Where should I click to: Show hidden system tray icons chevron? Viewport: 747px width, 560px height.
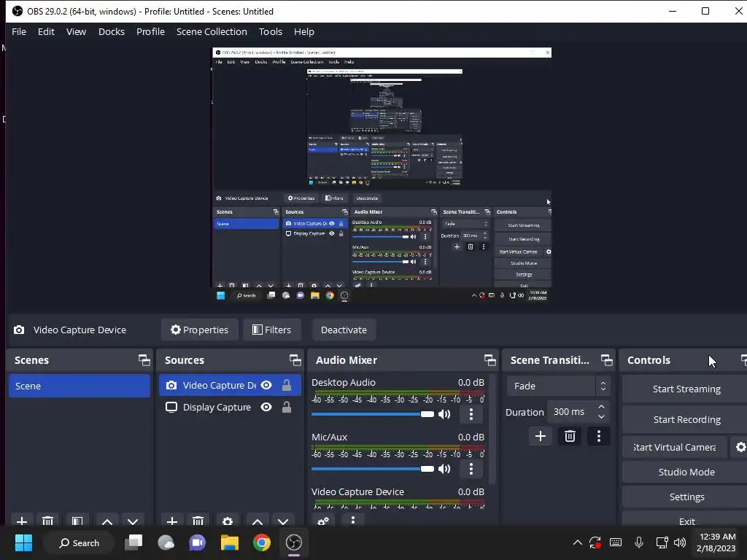[x=578, y=542]
